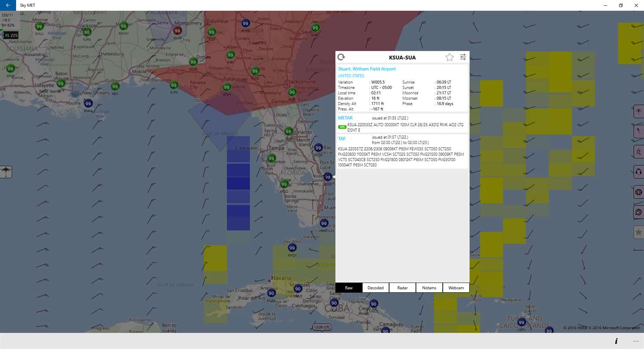644x349 pixels.
Task: Click the raw METAR text starting KSUA 220535Z
Action: point(406,128)
